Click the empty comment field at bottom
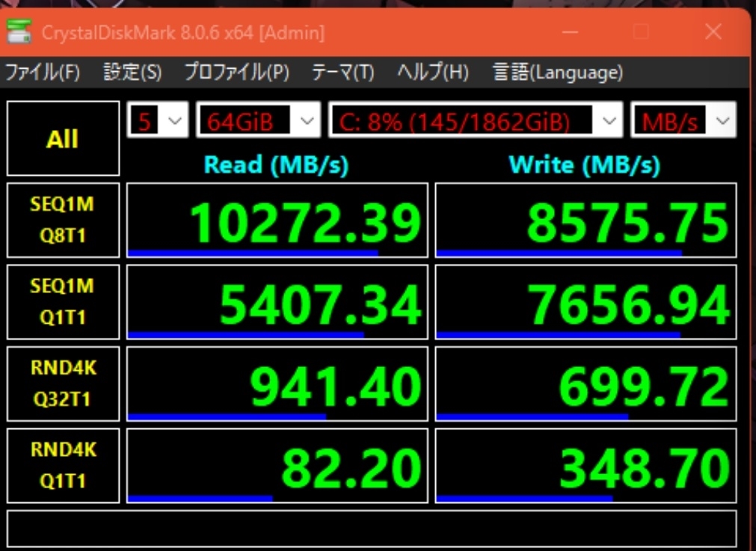Image resolution: width=756 pixels, height=551 pixels. [x=372, y=528]
